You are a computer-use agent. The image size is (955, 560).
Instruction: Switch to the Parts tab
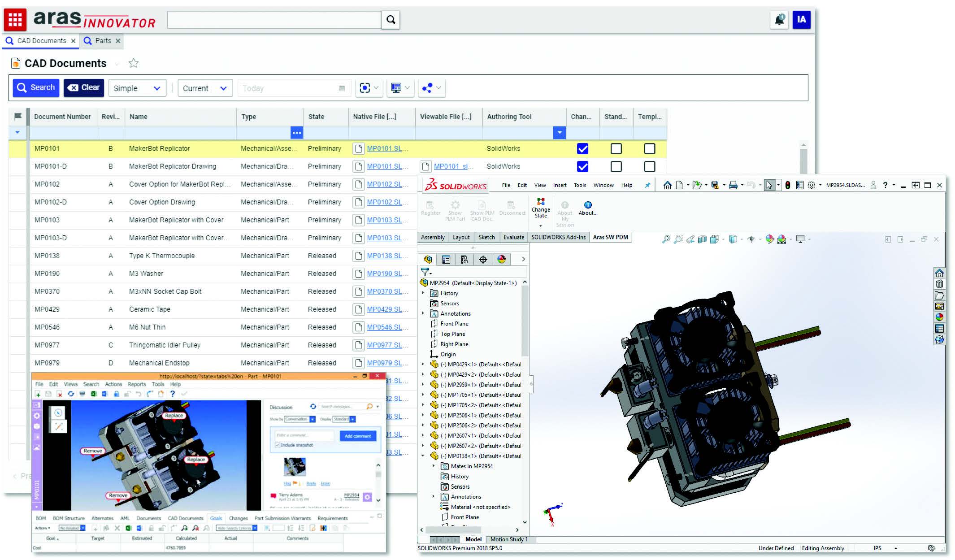(x=103, y=41)
